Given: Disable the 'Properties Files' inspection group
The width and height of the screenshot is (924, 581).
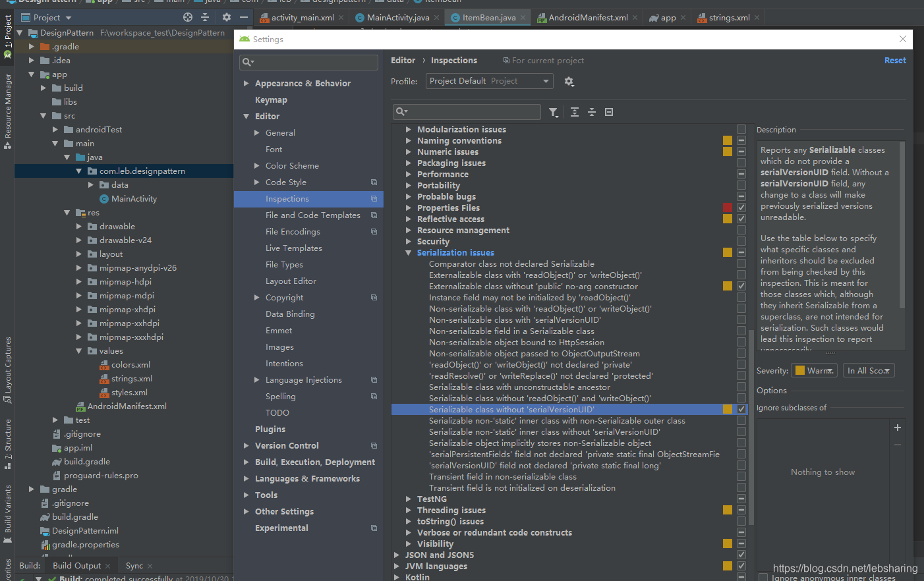Looking at the screenshot, I should [741, 207].
